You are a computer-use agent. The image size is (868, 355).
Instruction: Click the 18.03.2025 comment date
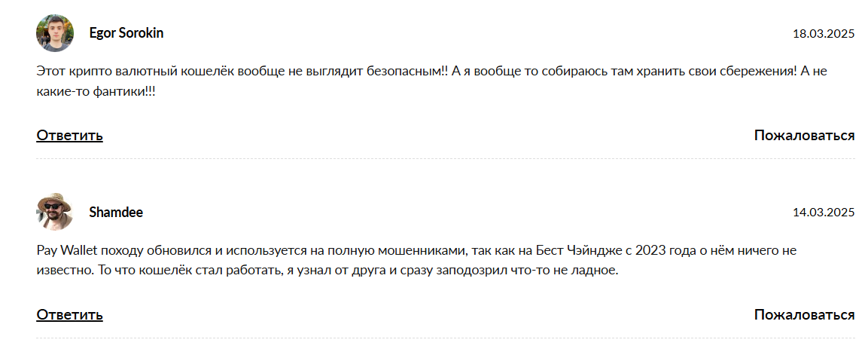(x=824, y=34)
